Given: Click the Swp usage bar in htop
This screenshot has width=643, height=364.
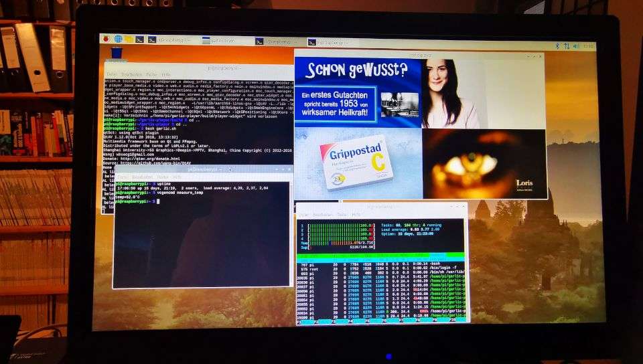Looking at the screenshot, I should [338, 248].
